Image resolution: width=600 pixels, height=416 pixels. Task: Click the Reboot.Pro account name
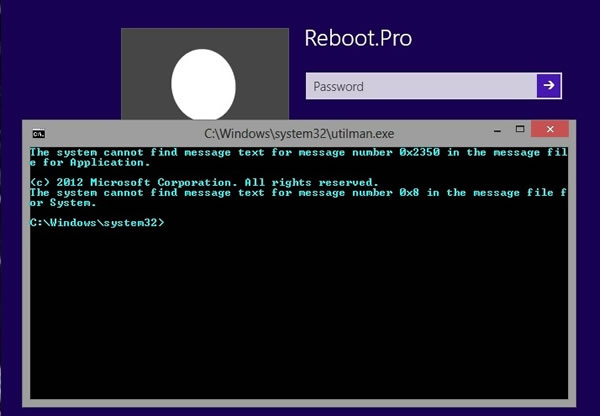(x=358, y=38)
